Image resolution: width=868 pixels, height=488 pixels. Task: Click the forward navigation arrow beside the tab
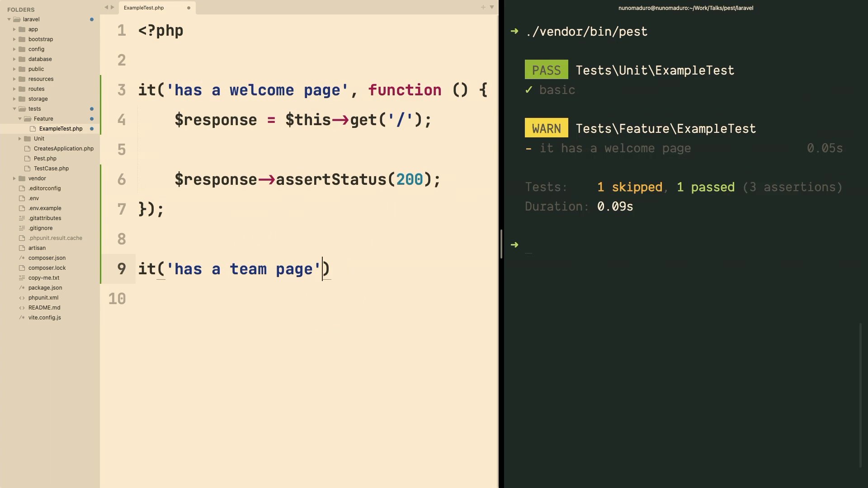tap(113, 7)
